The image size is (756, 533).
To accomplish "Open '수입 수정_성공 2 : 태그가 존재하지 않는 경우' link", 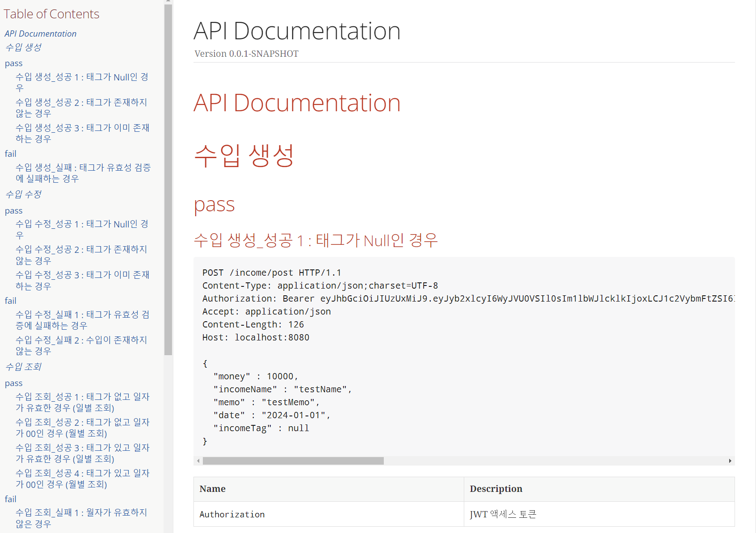I will pyautogui.click(x=81, y=255).
